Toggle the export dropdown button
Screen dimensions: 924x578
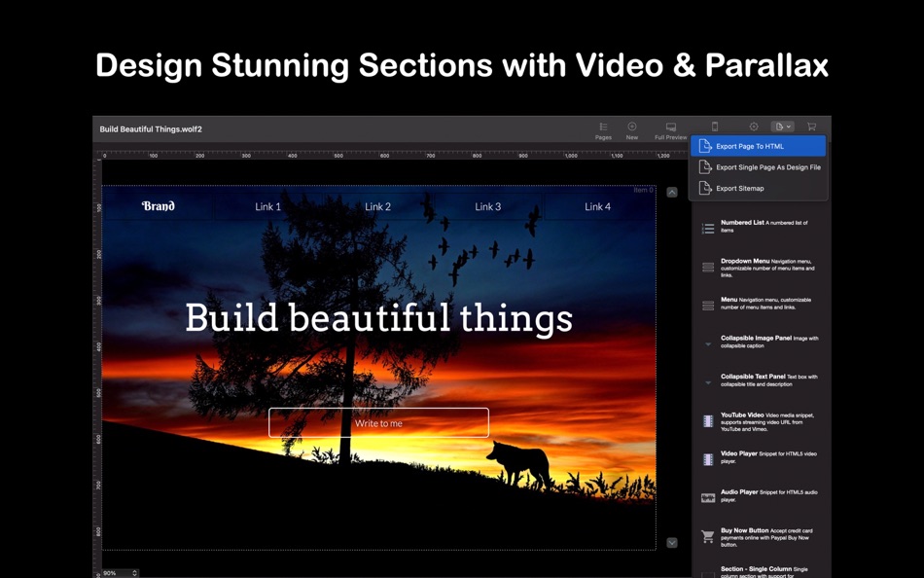point(783,126)
